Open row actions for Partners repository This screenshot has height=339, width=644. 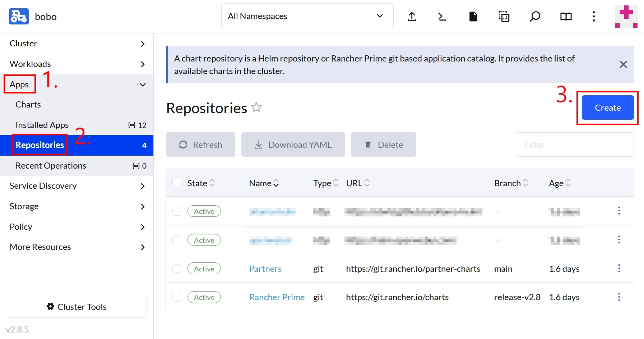click(619, 268)
